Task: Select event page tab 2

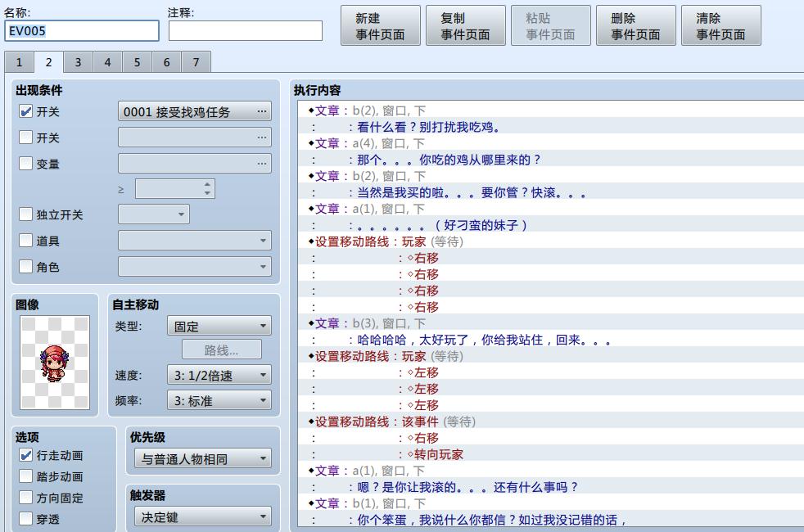Action: pyautogui.click(x=48, y=62)
